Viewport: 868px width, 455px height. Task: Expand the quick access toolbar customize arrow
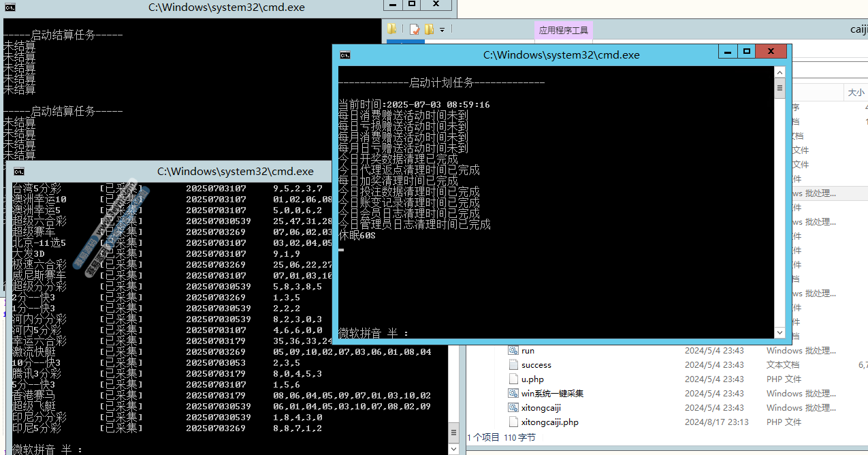(x=442, y=30)
